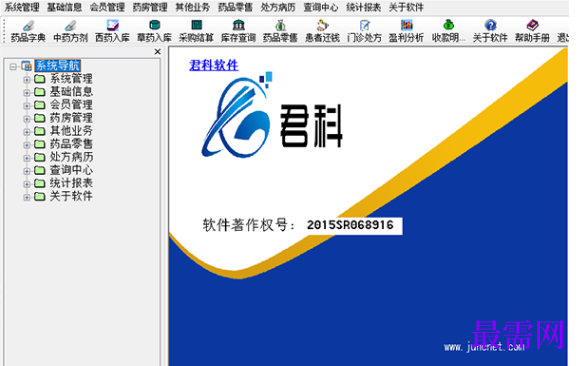
Task: Open 盈利分析 chart icon
Action: click(x=406, y=25)
